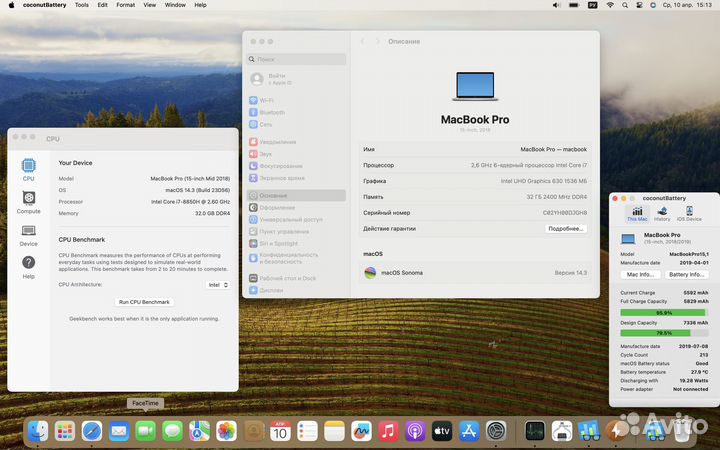The image size is (720, 450).
Task: Open the Window menu
Action: pos(175,5)
